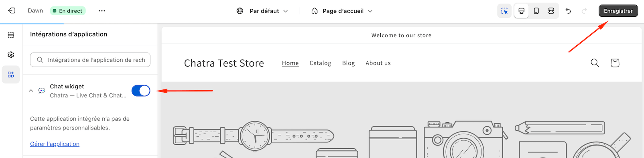Click the Chatra — Live Chat subtitle
The height and width of the screenshot is (158, 644).
click(x=88, y=95)
